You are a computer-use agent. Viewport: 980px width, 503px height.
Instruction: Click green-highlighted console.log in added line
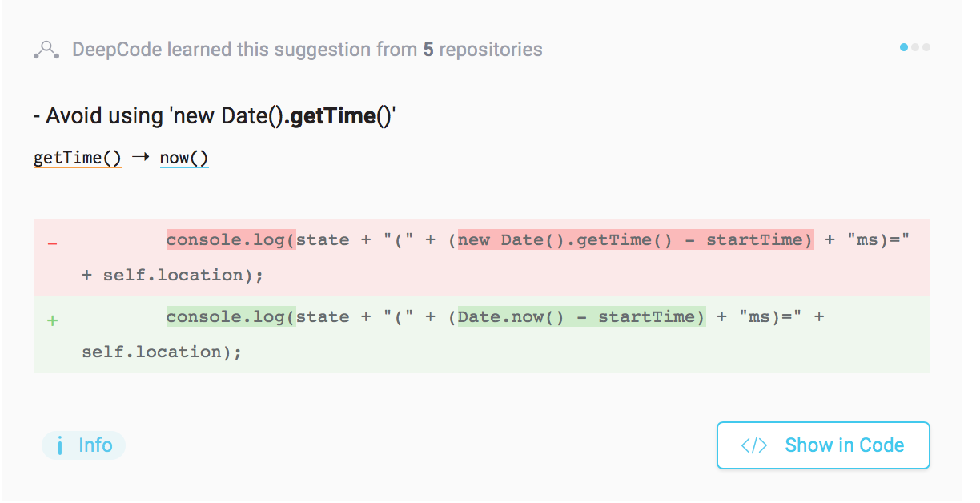tap(231, 316)
